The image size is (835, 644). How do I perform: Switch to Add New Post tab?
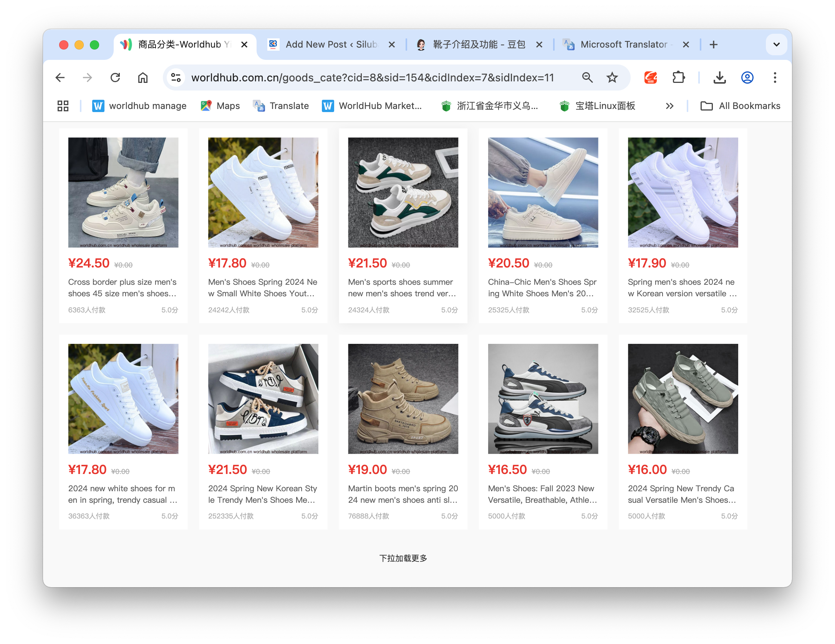[x=330, y=45]
